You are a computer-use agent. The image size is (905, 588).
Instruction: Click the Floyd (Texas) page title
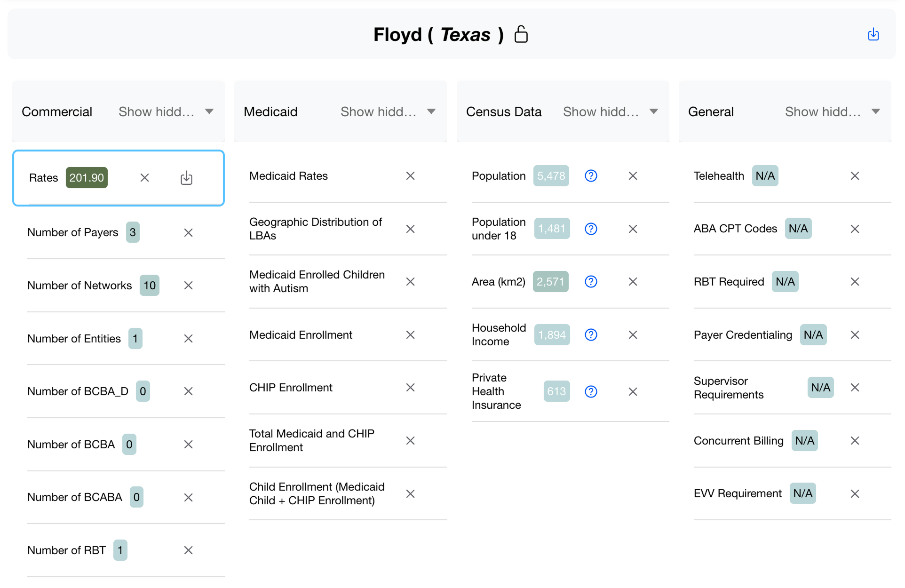pos(439,34)
